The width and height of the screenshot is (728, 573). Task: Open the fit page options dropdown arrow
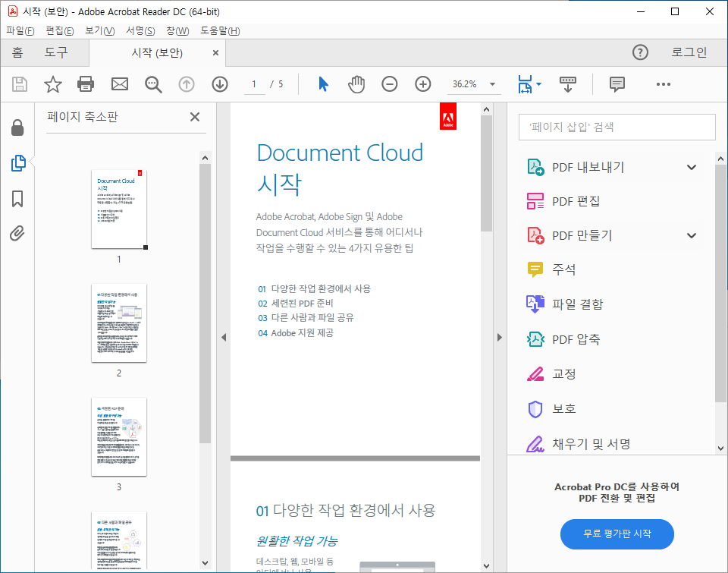tap(538, 84)
